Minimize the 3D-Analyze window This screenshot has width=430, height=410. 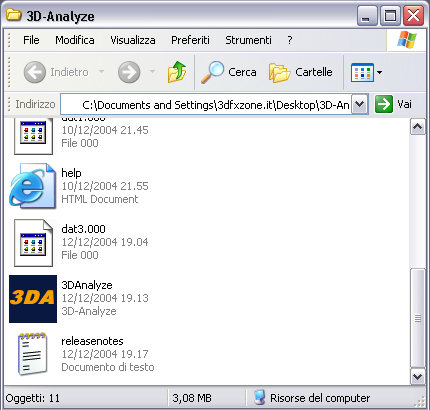click(367, 16)
